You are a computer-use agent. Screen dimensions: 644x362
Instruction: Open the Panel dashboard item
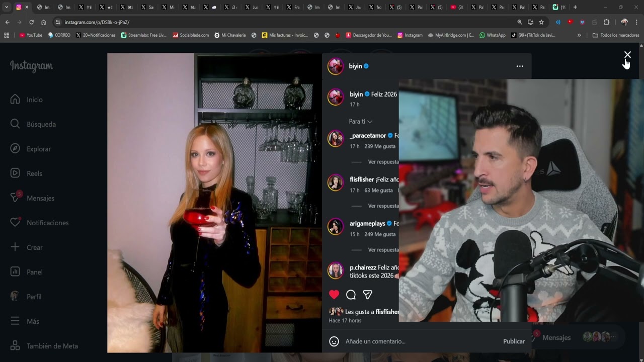26,272
